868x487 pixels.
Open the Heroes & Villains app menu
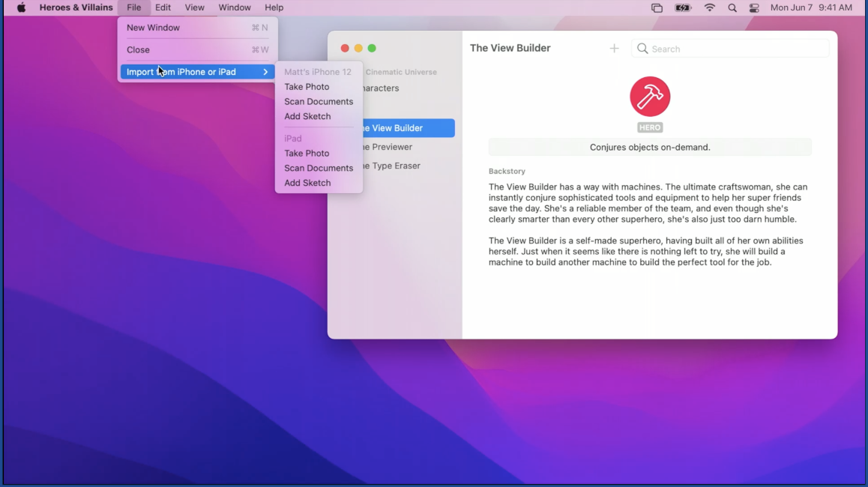coord(76,7)
